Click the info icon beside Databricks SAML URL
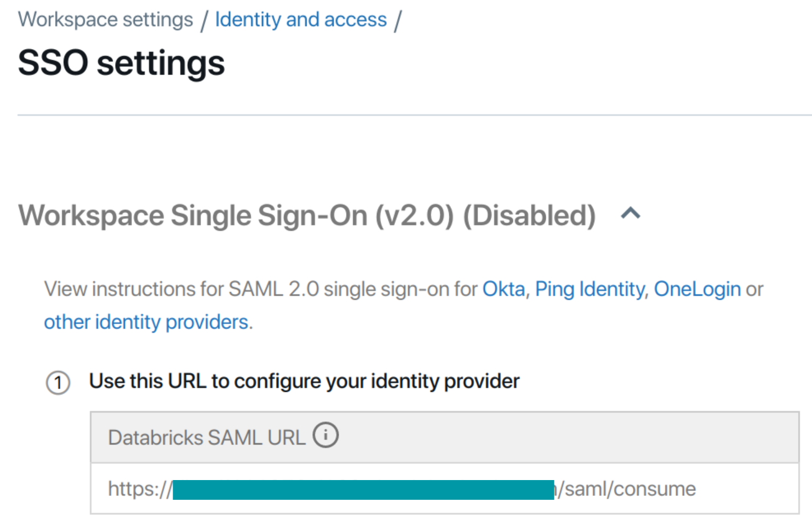Image resolution: width=812 pixels, height=525 pixels. (325, 436)
